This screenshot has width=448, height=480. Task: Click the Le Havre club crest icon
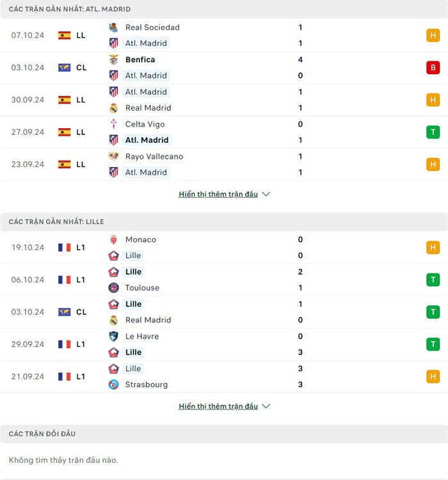(113, 336)
